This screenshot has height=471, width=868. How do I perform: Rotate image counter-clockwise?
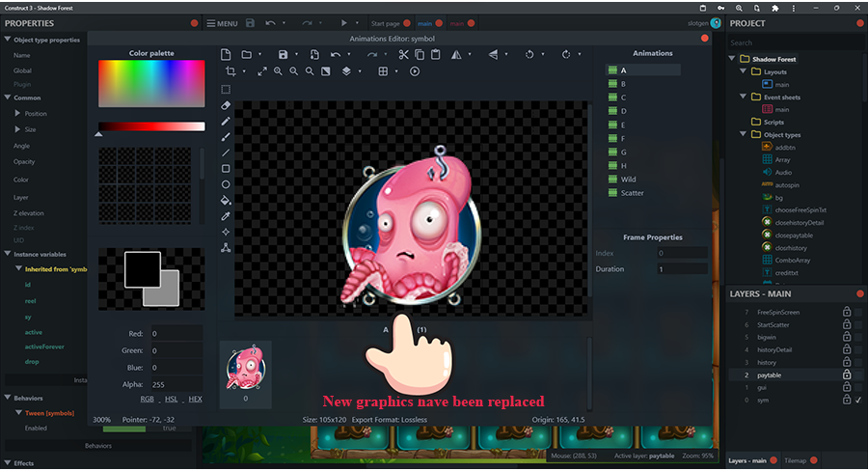pyautogui.click(x=529, y=54)
